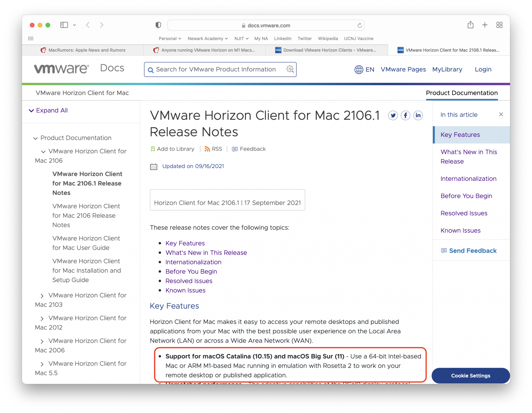Switch to the Anyone running VMware Horizon tab

204,50
